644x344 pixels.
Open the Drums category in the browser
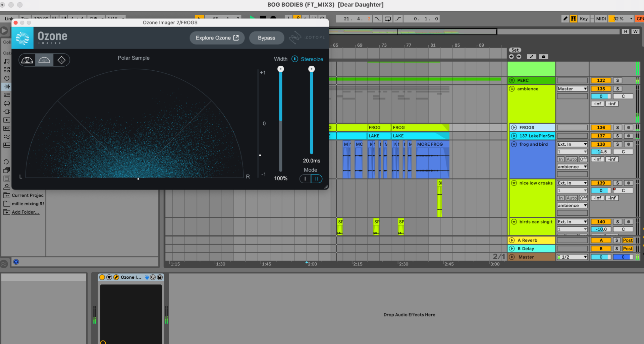click(7, 70)
